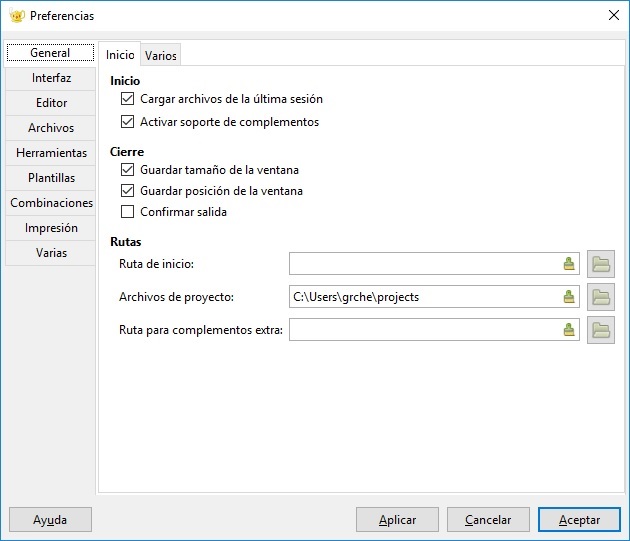Click the clear icon inside Ruta de inicio field
Image resolution: width=630 pixels, height=541 pixels.
(569, 264)
